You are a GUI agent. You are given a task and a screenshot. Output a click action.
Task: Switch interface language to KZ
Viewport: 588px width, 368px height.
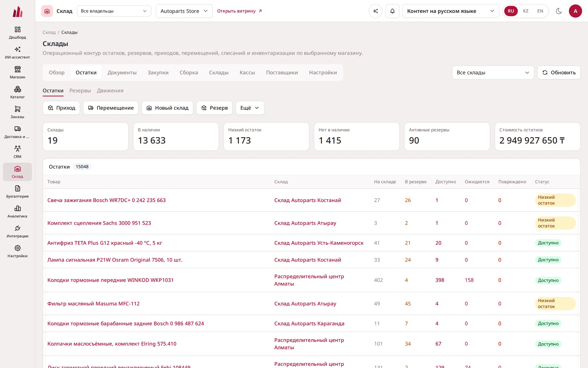point(526,11)
